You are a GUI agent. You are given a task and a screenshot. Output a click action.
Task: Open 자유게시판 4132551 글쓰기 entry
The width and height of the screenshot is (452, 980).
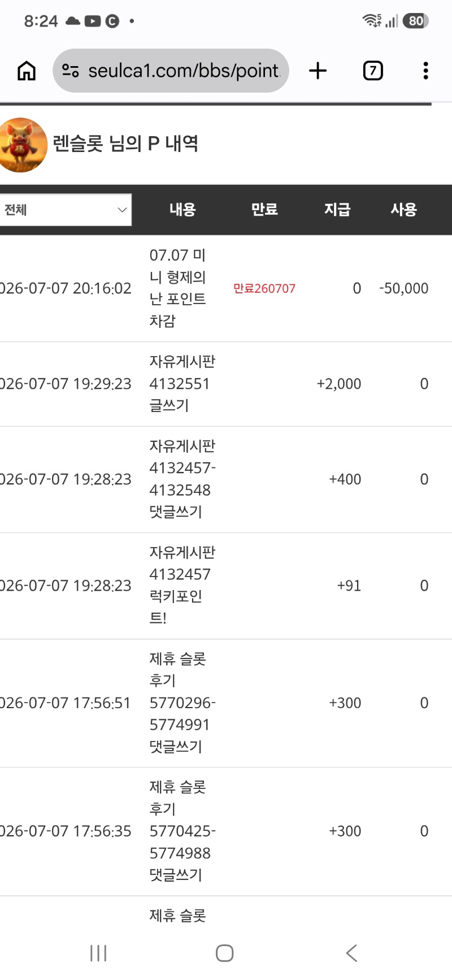[182, 384]
